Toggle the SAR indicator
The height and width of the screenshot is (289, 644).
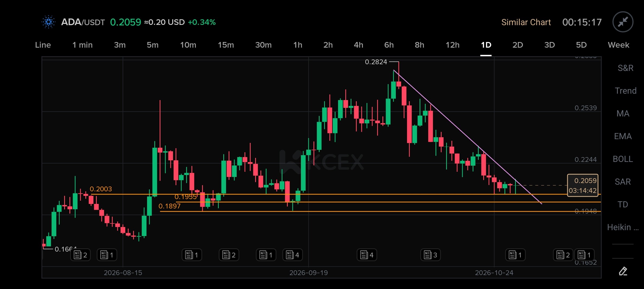coord(623,182)
